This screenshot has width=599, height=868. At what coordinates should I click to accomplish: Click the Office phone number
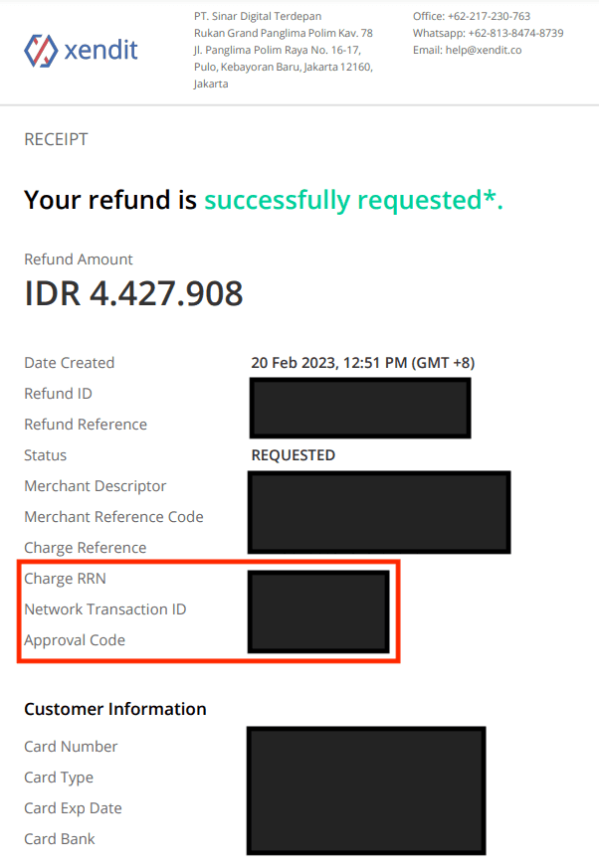(x=489, y=16)
